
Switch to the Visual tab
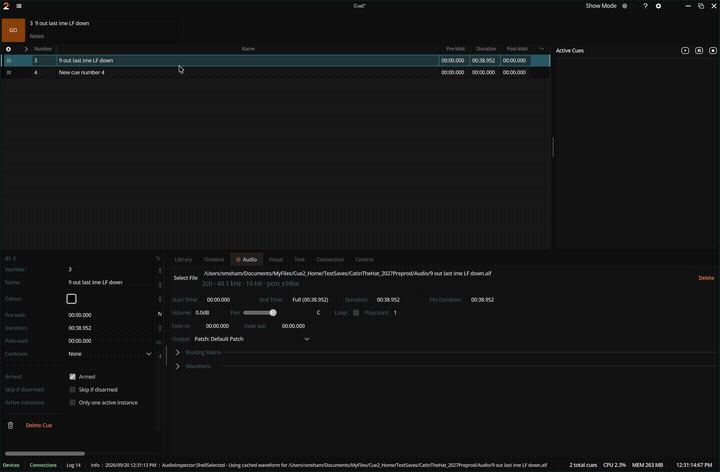click(x=276, y=259)
